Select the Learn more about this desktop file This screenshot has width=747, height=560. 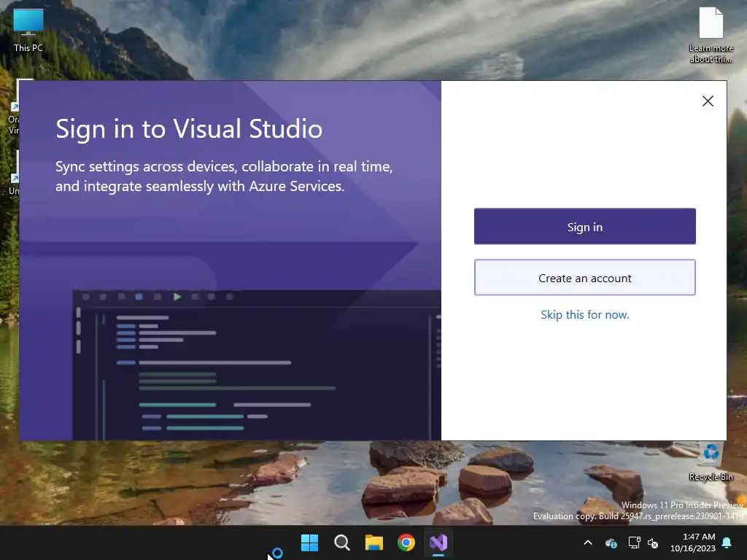pos(711,34)
